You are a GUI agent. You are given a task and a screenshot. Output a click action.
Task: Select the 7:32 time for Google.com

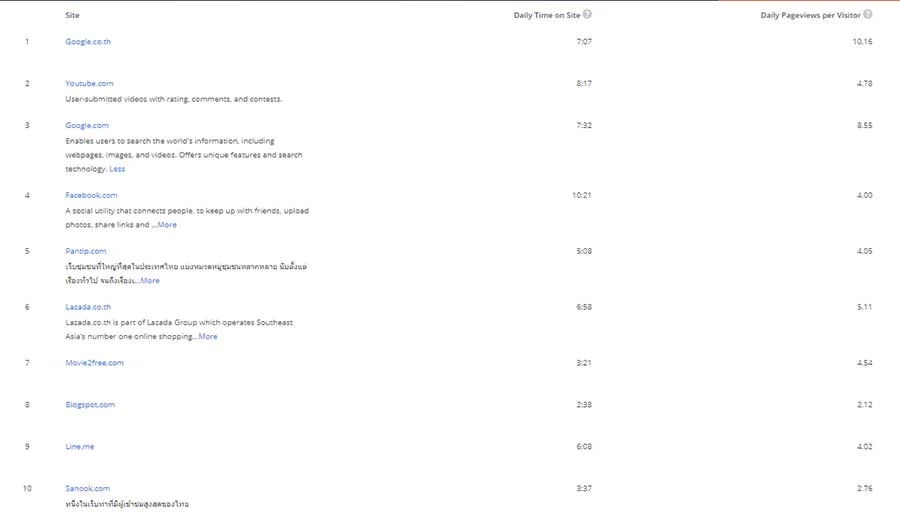coord(584,125)
